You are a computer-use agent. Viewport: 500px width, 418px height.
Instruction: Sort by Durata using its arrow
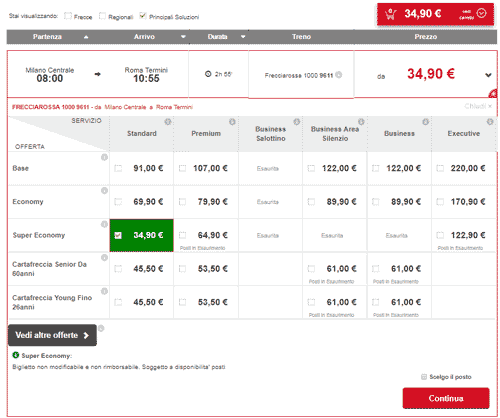[243, 37]
